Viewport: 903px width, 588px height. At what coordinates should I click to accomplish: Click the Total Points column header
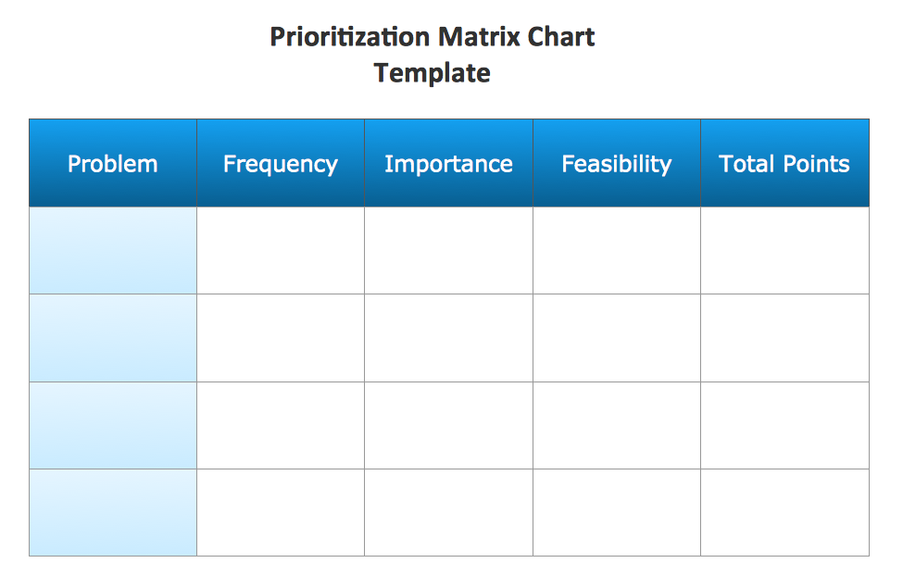pyautogui.click(x=784, y=164)
